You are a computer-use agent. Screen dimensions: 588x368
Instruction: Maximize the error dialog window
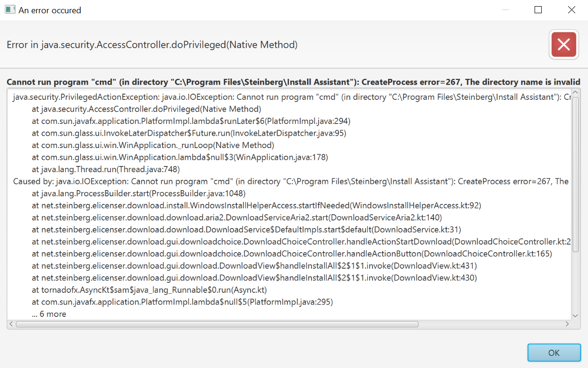[x=538, y=10]
